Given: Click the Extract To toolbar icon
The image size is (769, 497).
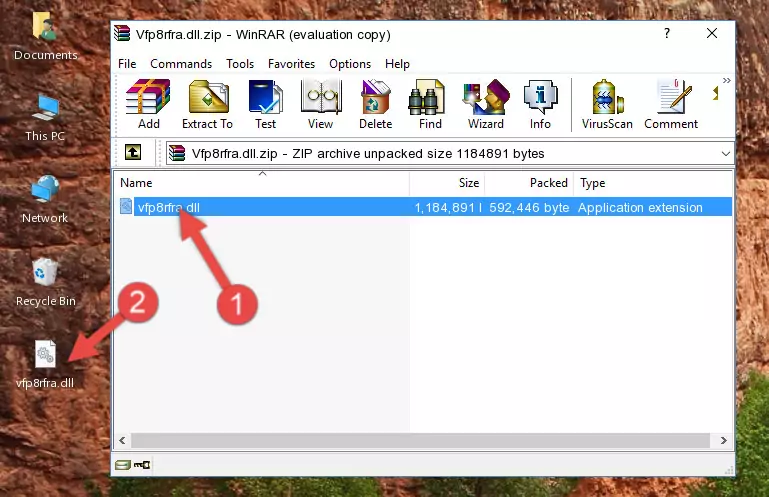Looking at the screenshot, I should 207,105.
